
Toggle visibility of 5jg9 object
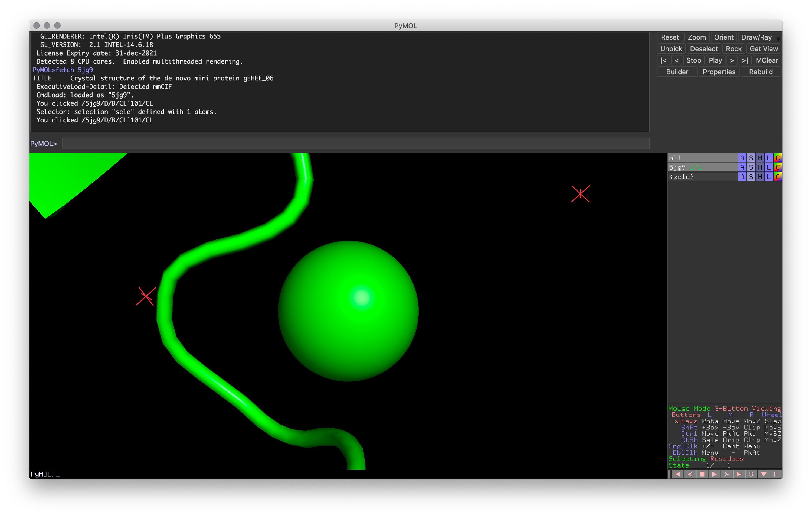point(702,167)
